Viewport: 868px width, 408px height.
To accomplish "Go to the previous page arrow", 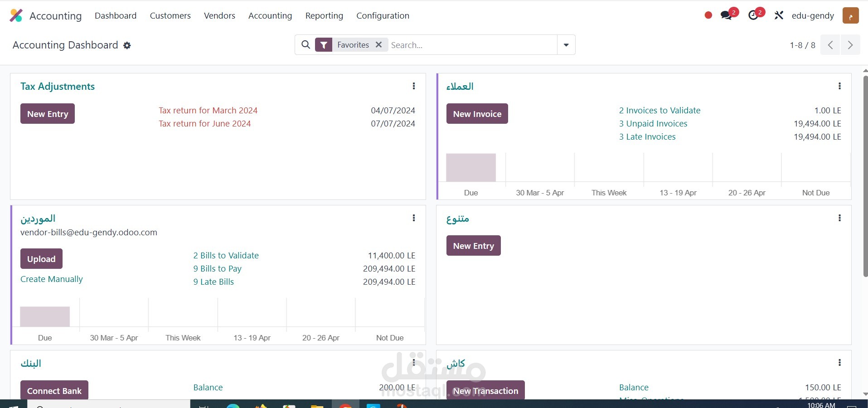I will pos(830,45).
